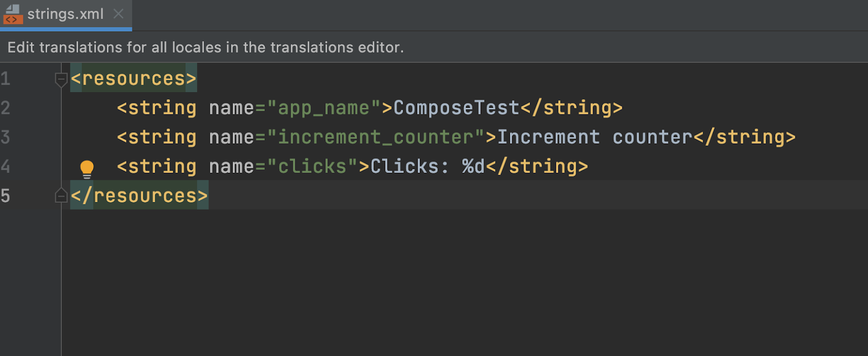Click the "Clicks: %d" string text
The height and width of the screenshot is (356, 868).
427,166
